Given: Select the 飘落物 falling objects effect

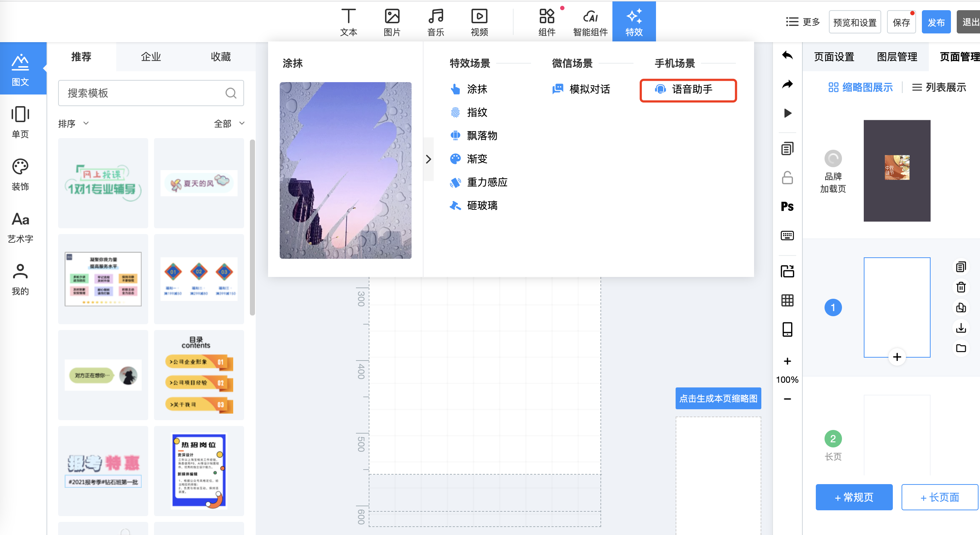Looking at the screenshot, I should tap(473, 136).
